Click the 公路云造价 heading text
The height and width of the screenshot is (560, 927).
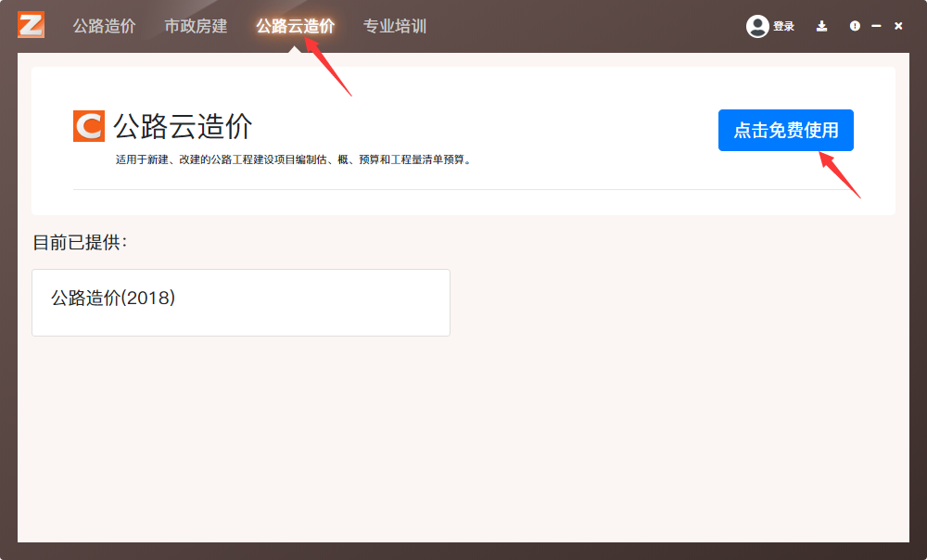pos(183,126)
